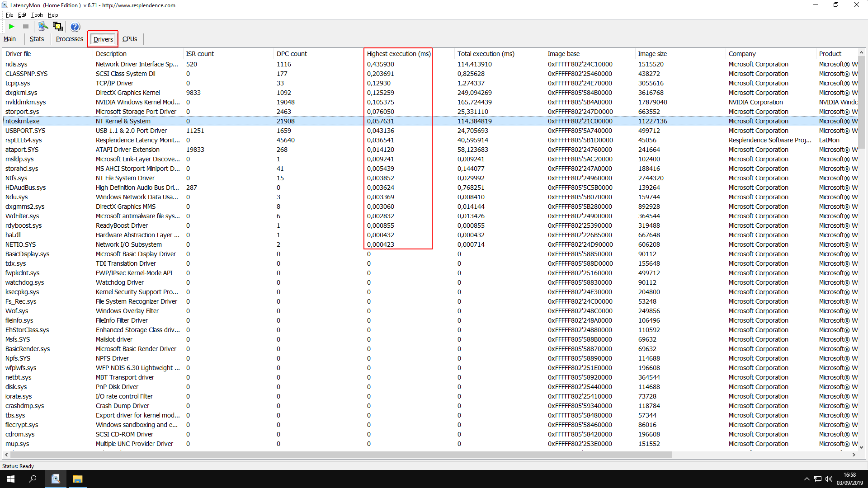Switch to the Processes tab
The height and width of the screenshot is (488, 868).
pyautogui.click(x=69, y=39)
